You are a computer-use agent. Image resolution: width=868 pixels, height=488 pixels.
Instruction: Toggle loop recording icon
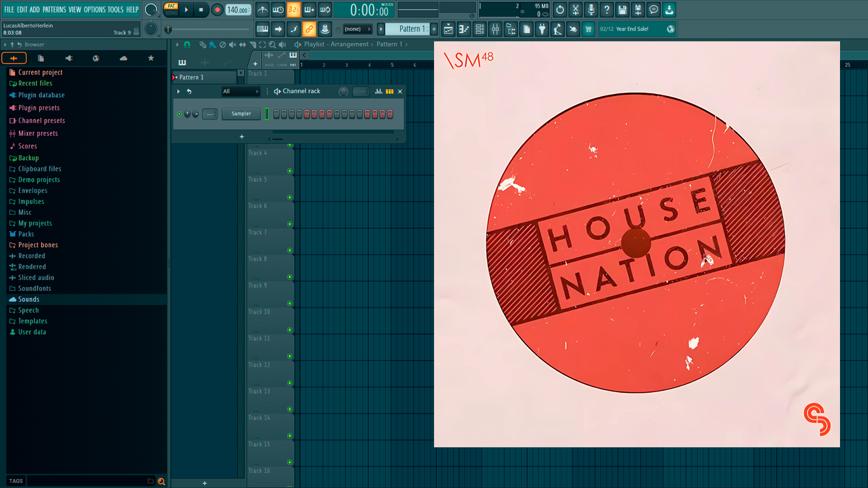tap(325, 10)
